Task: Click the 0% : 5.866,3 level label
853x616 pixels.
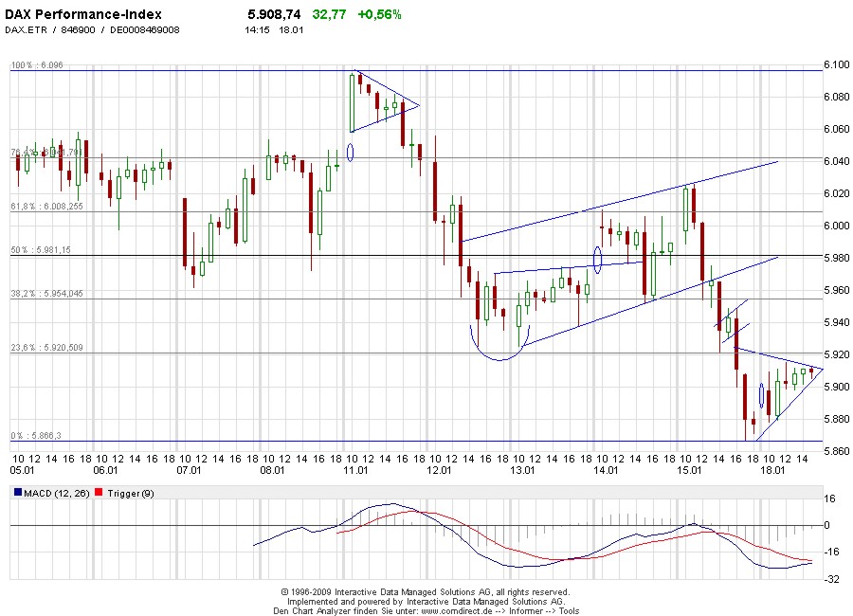Action: point(36,434)
